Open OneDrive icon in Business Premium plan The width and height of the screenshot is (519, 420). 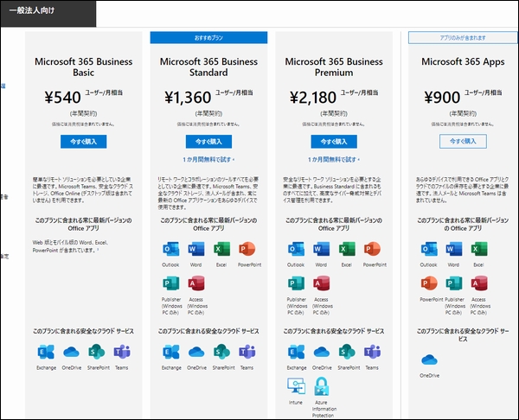click(322, 353)
